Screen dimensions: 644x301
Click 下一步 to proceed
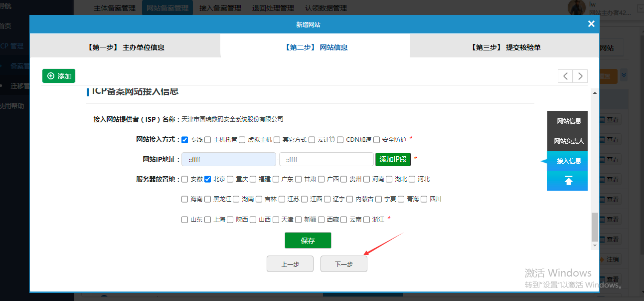pos(343,264)
